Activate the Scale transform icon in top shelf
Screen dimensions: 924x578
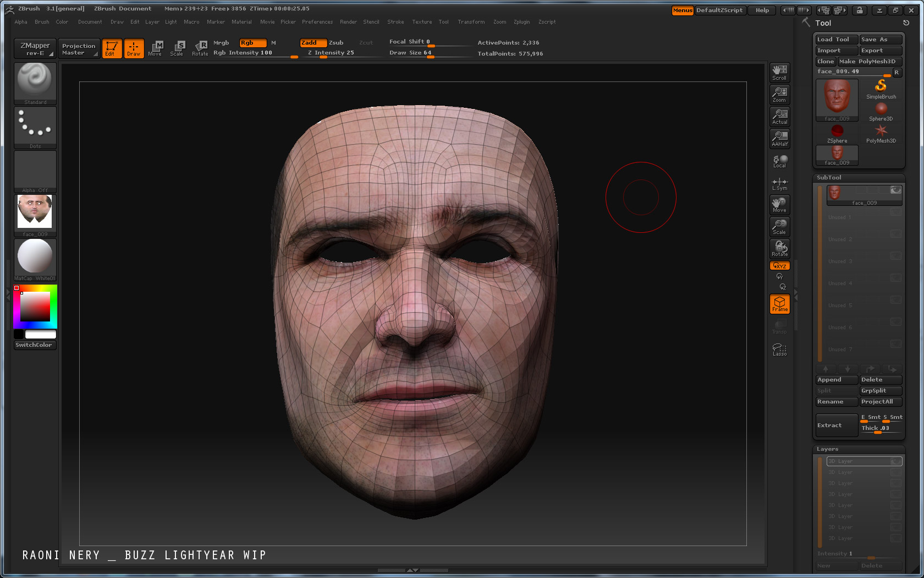coord(177,48)
